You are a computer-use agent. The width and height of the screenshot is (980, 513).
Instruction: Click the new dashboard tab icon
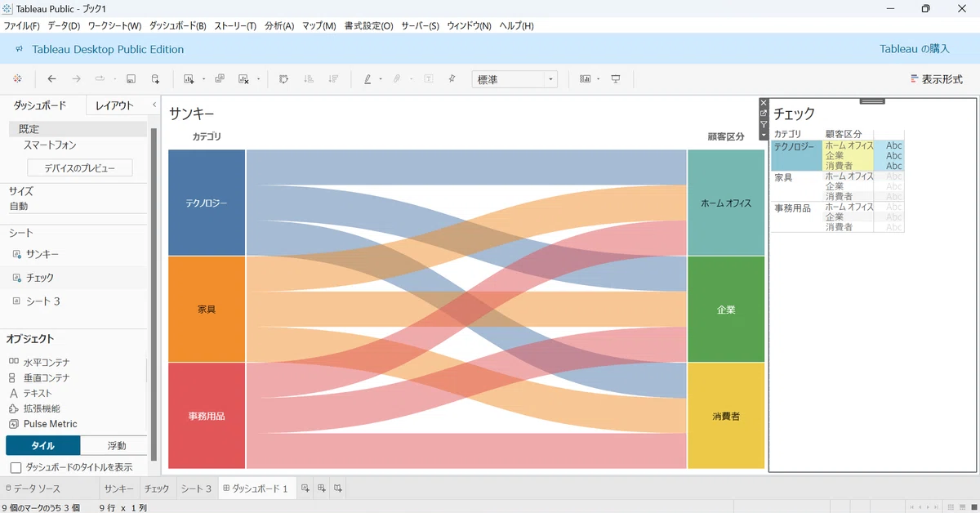(x=322, y=488)
